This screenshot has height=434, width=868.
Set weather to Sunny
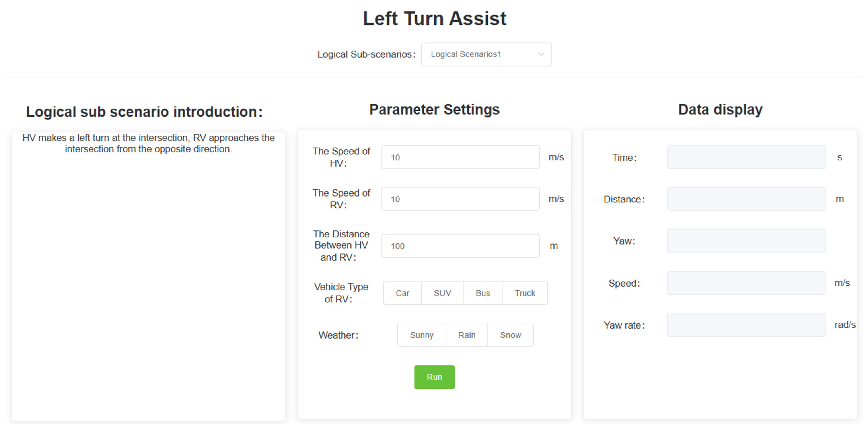click(421, 335)
